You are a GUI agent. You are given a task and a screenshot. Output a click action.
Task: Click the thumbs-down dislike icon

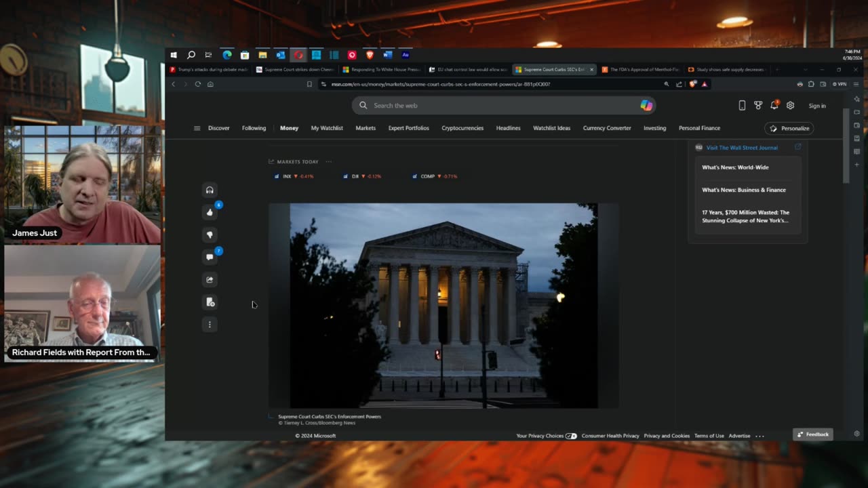click(x=210, y=235)
